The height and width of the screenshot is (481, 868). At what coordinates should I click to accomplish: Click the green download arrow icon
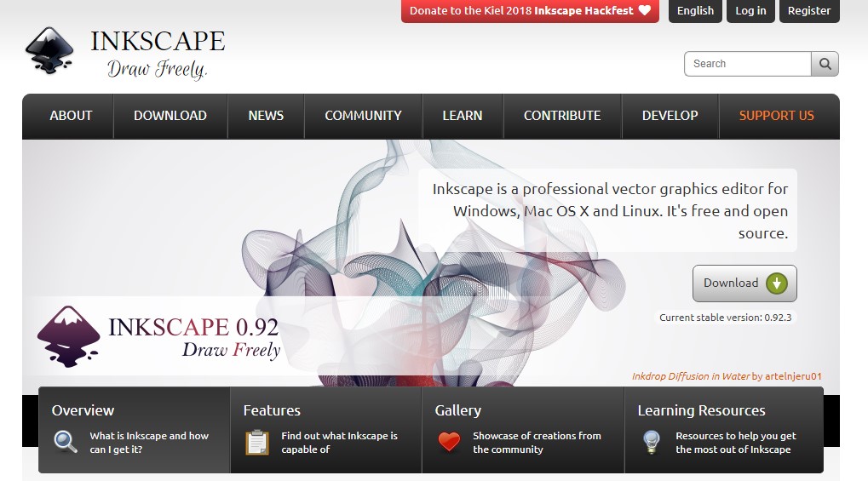[x=777, y=283]
